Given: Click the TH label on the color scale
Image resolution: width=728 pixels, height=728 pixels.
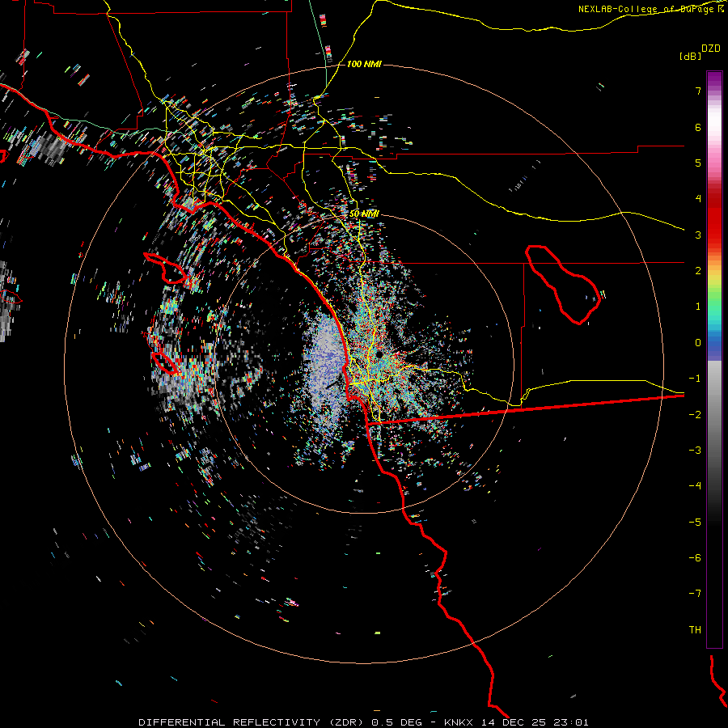Looking at the screenshot, I should pyautogui.click(x=695, y=630).
